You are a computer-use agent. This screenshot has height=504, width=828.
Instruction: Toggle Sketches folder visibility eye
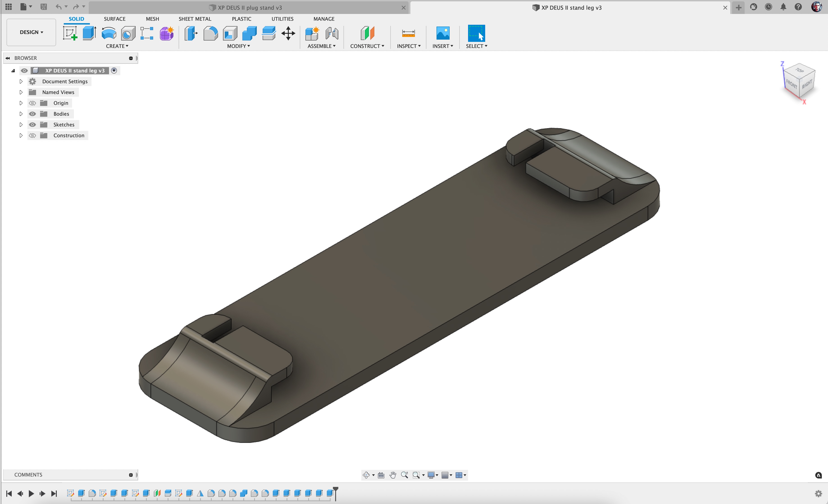(x=32, y=125)
